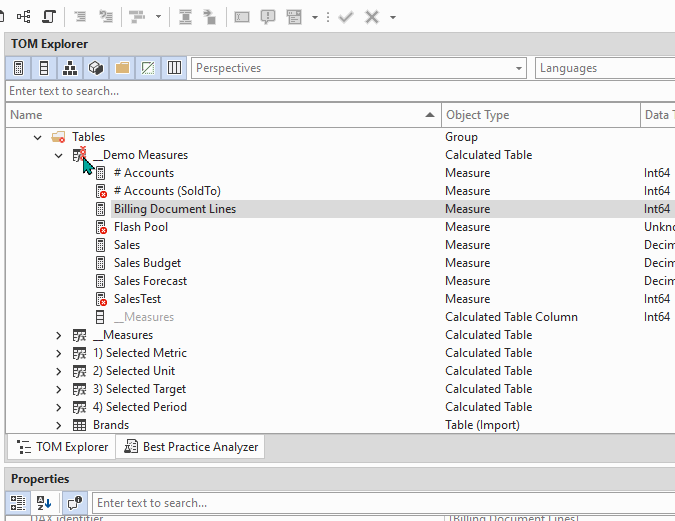
Task: Switch to the TOM Explorer tab
Action: (62, 447)
